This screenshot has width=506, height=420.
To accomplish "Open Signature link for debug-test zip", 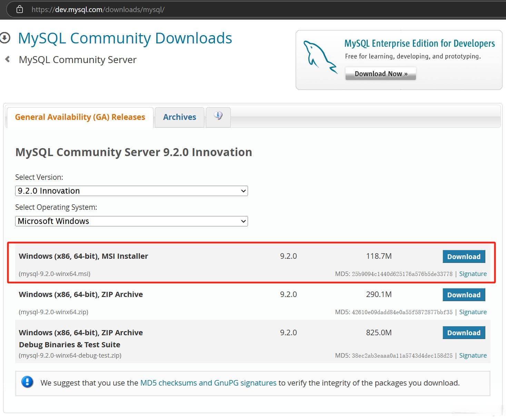I will (x=473, y=355).
